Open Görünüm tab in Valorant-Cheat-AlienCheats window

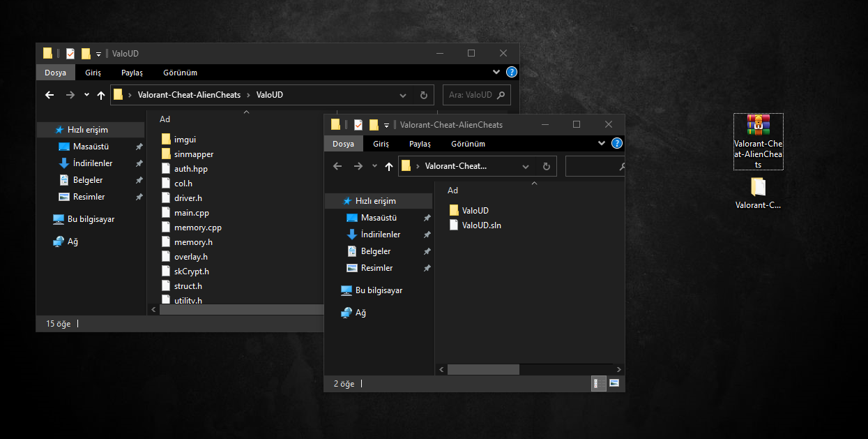468,144
